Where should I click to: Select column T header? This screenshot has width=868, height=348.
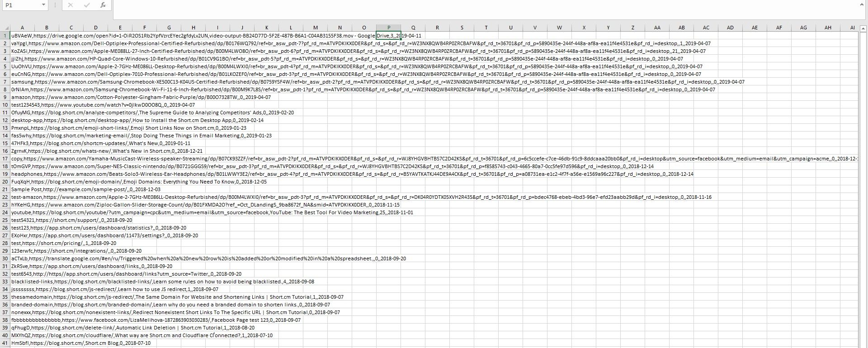(486, 28)
